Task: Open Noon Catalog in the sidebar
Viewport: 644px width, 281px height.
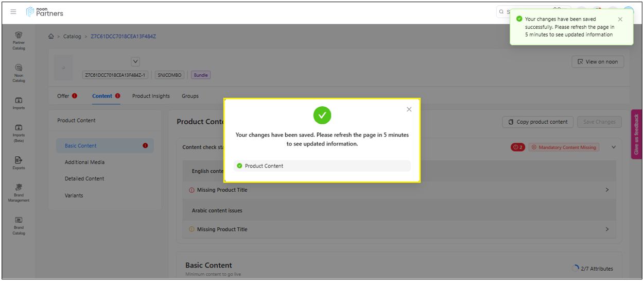Action: [19, 73]
